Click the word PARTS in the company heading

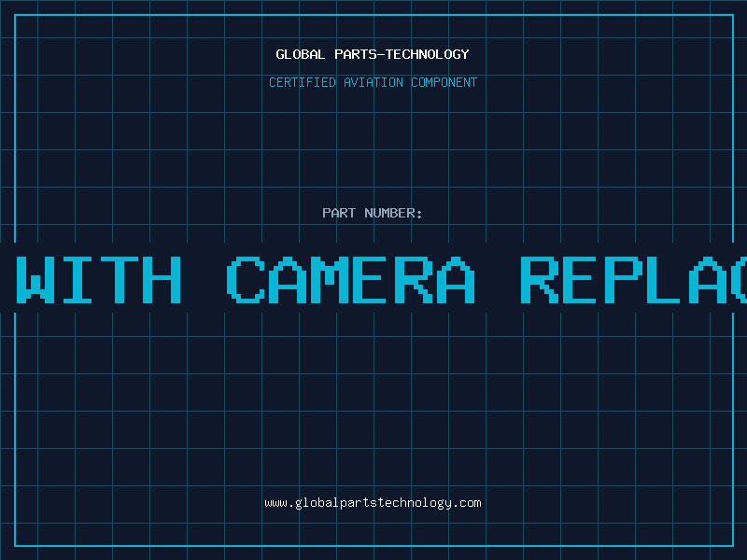356,54
